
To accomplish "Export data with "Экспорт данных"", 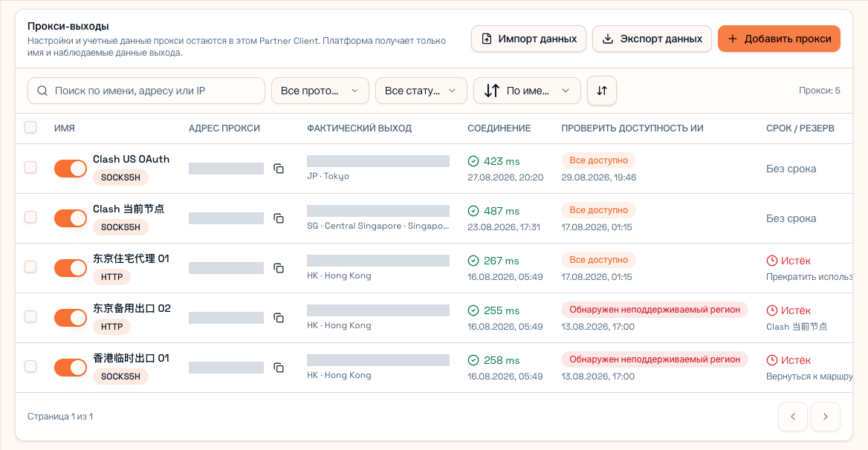I will pos(652,39).
